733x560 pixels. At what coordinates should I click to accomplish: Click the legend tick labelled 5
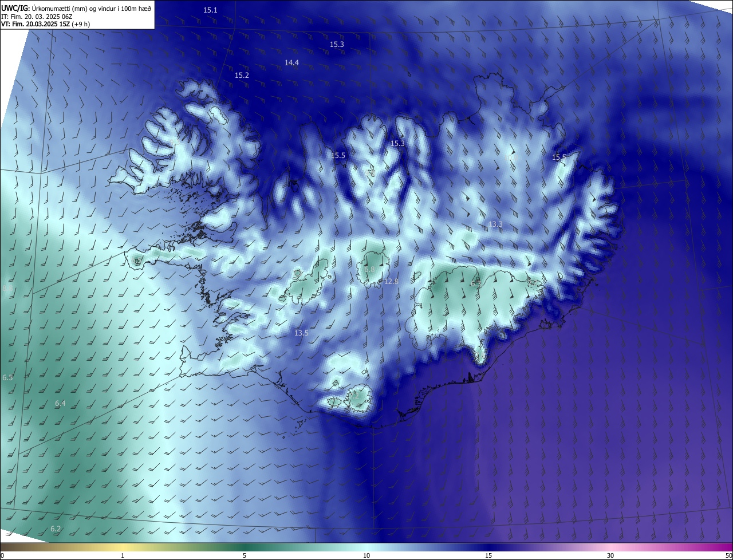pos(245,555)
